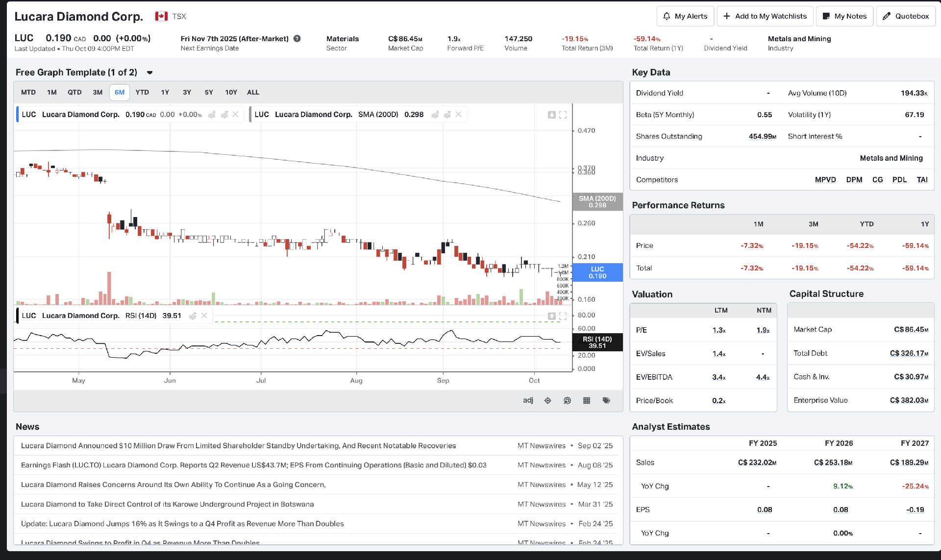
Task: Click blue color bar of LUC series
Action: pyautogui.click(x=18, y=115)
